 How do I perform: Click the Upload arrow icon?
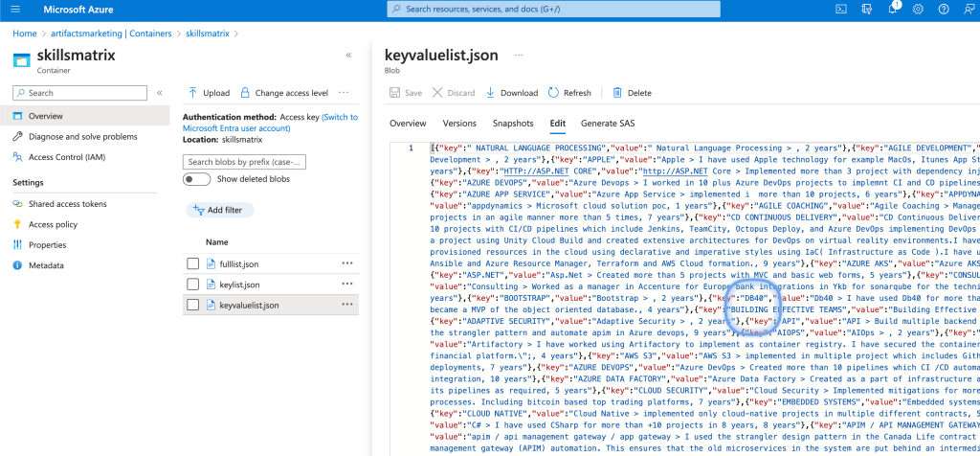192,93
